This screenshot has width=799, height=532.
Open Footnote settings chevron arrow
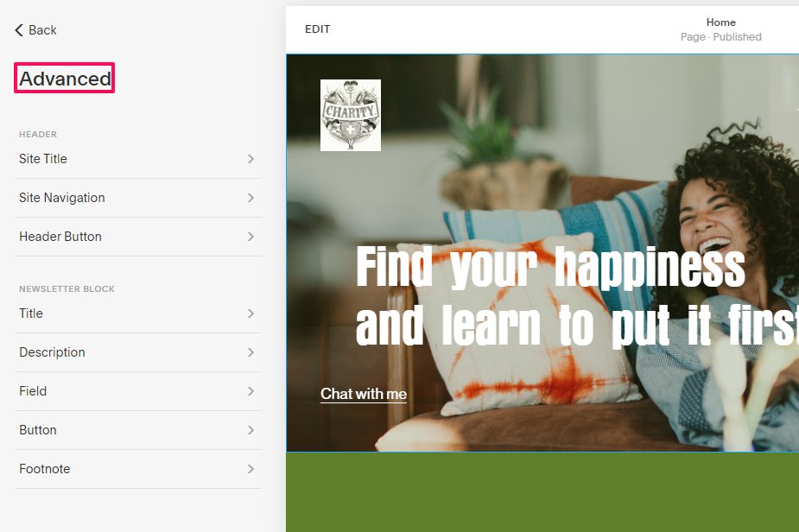coord(250,469)
